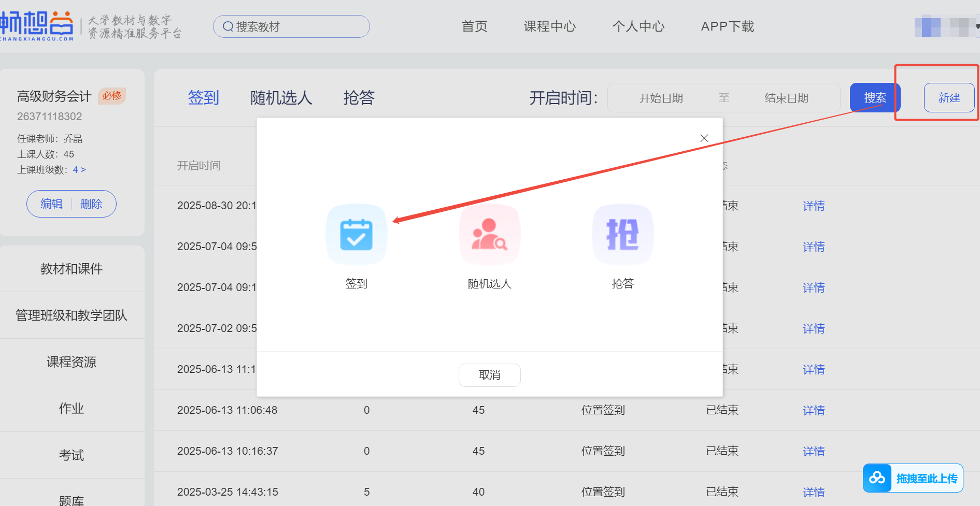The image size is (980, 506).
Task: Click the 抢答 quick-answer icon
Action: [622, 235]
